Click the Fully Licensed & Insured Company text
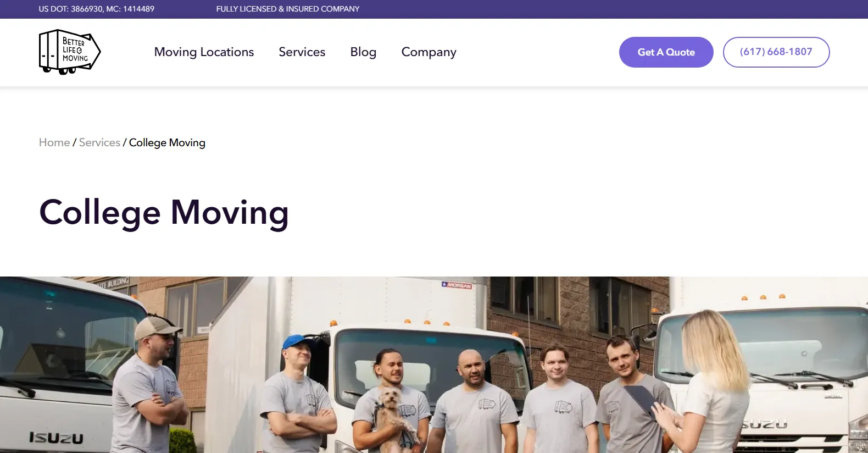Screen dimensions: 868x453 pos(288,9)
